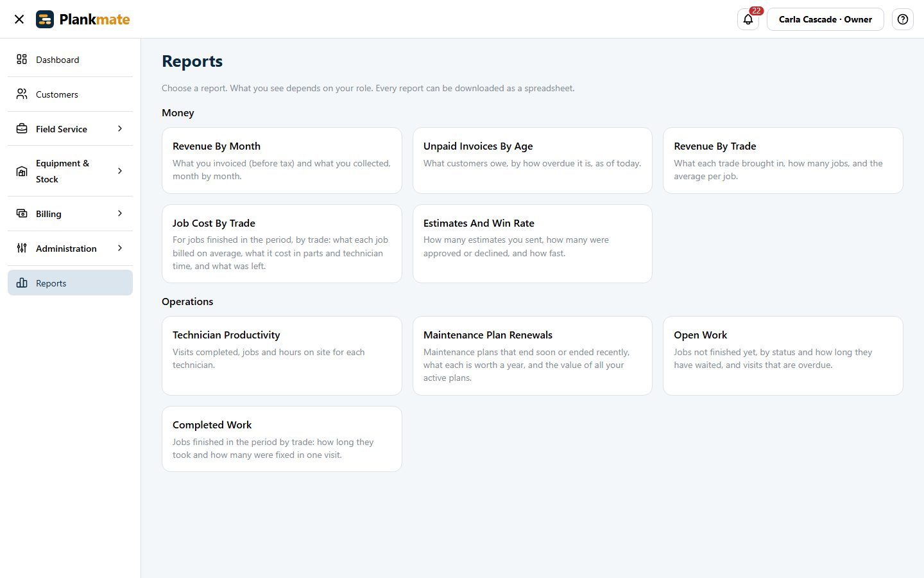Go to Dashboard in the sidebar
Screen dimensions: 924x578
click(x=70, y=60)
